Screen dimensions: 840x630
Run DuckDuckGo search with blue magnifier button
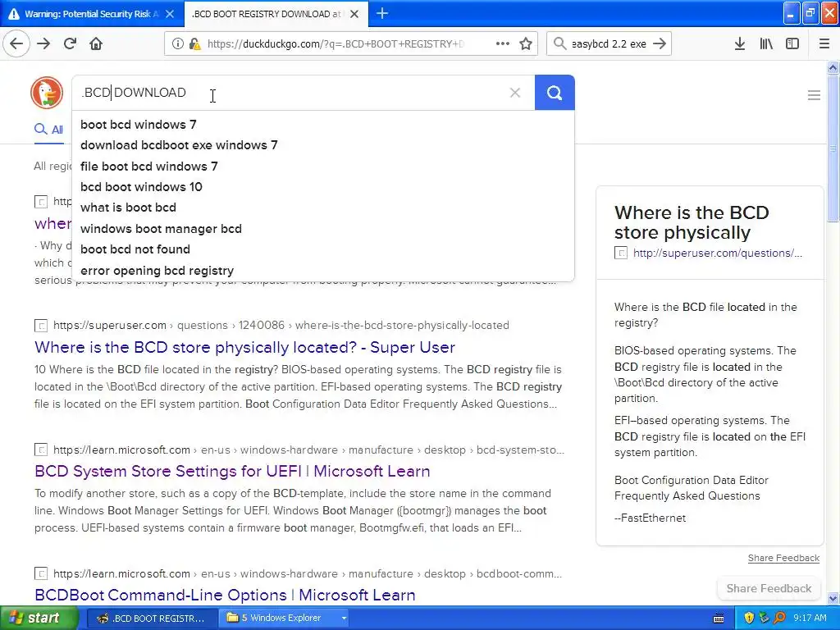[555, 93]
